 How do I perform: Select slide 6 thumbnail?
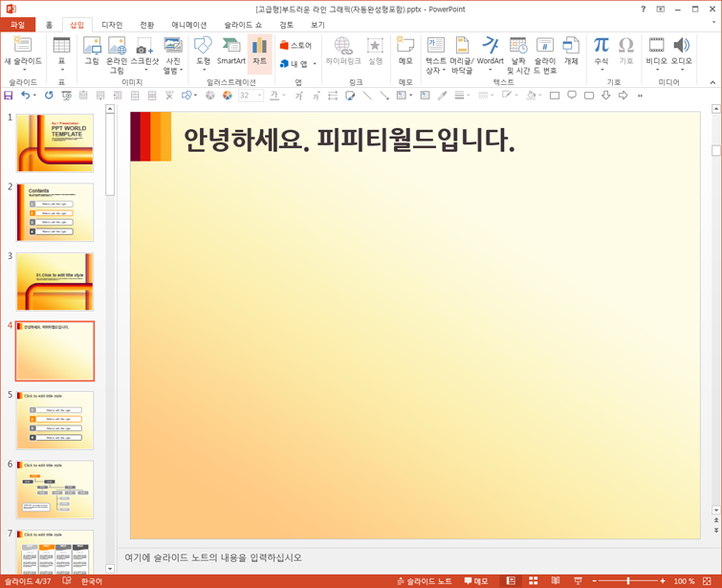click(x=55, y=490)
